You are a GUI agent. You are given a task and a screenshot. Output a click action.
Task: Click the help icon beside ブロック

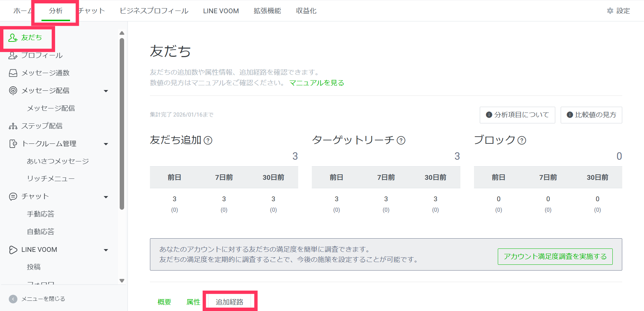(522, 140)
